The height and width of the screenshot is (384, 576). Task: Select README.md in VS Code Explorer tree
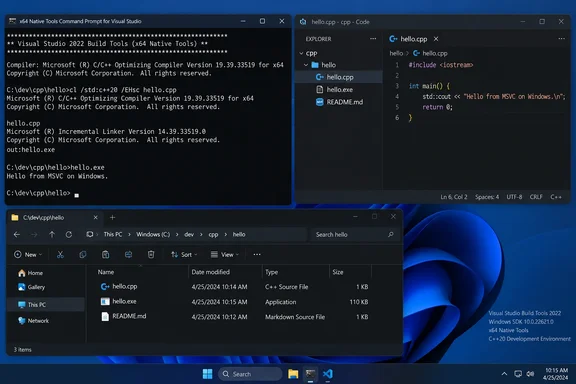click(x=339, y=102)
